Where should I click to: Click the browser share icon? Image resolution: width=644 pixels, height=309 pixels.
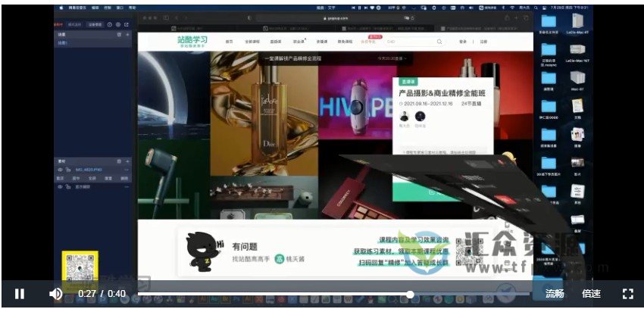tap(507, 17)
